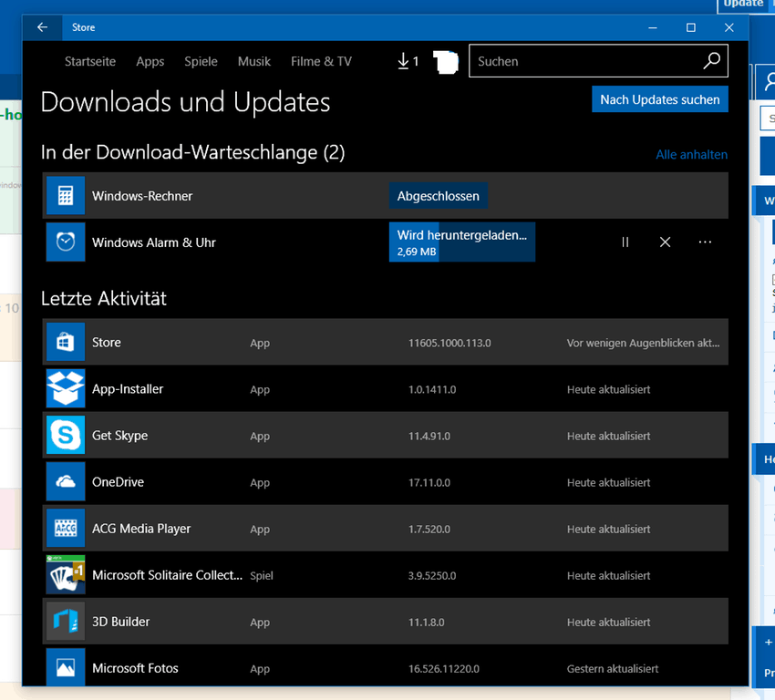Click the Abgeschlossen status for Windows-Rechner

coord(439,196)
